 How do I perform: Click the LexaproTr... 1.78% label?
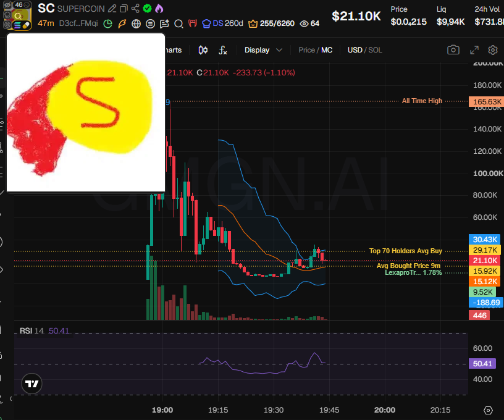pyautogui.click(x=413, y=273)
